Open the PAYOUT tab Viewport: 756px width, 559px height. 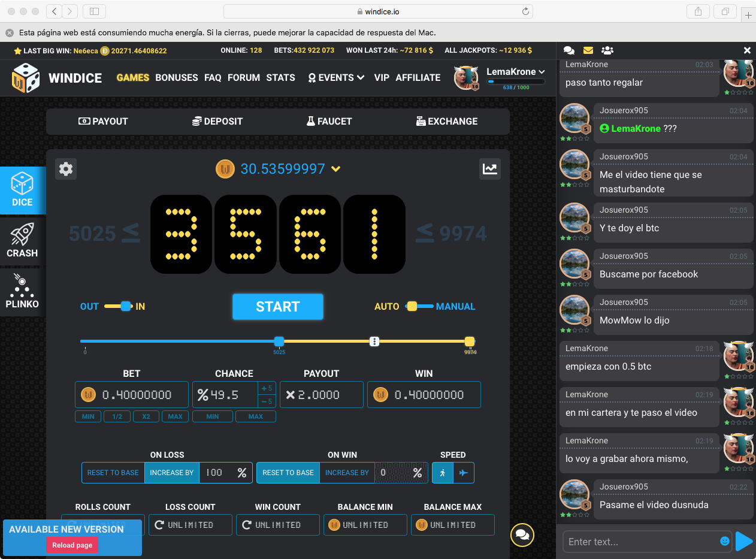coord(103,121)
